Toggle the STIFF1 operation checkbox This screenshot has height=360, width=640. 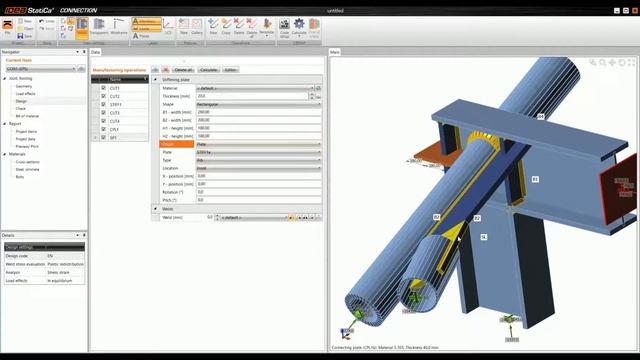pos(103,104)
